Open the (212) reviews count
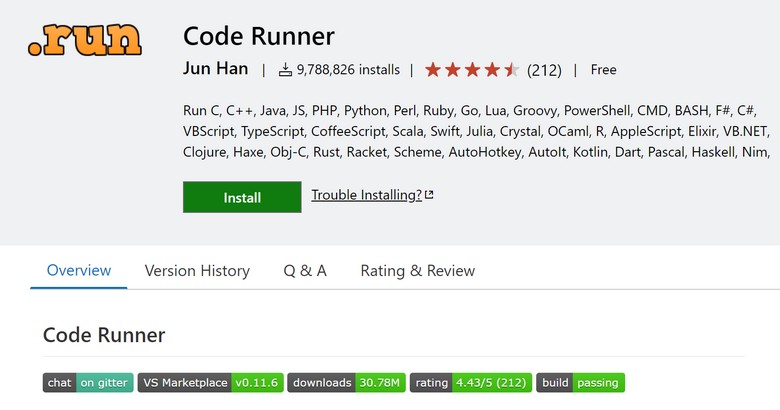Screen dimensions: 780x410 tap(544, 70)
